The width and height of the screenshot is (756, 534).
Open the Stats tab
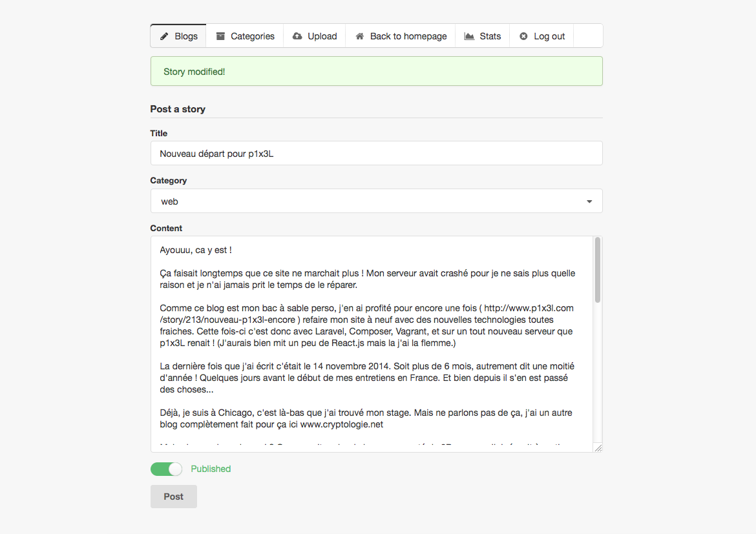click(x=490, y=36)
